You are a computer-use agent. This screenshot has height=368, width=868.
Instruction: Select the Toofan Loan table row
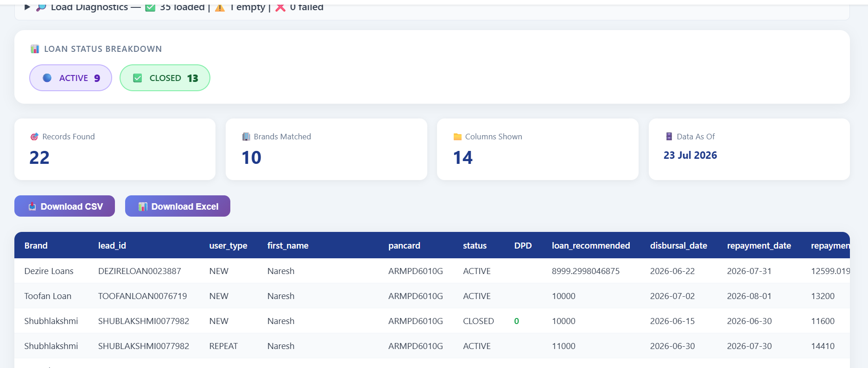coord(432,296)
